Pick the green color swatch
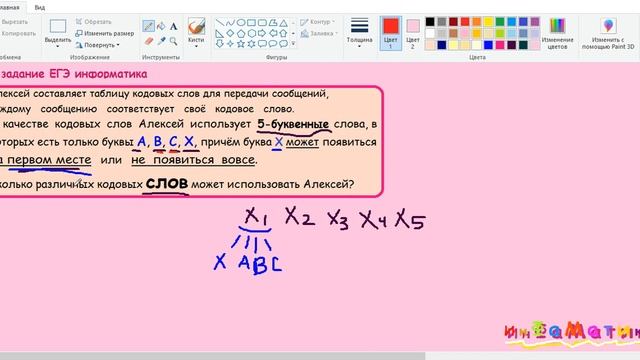This screenshot has width=640, height=360. [x=500, y=22]
